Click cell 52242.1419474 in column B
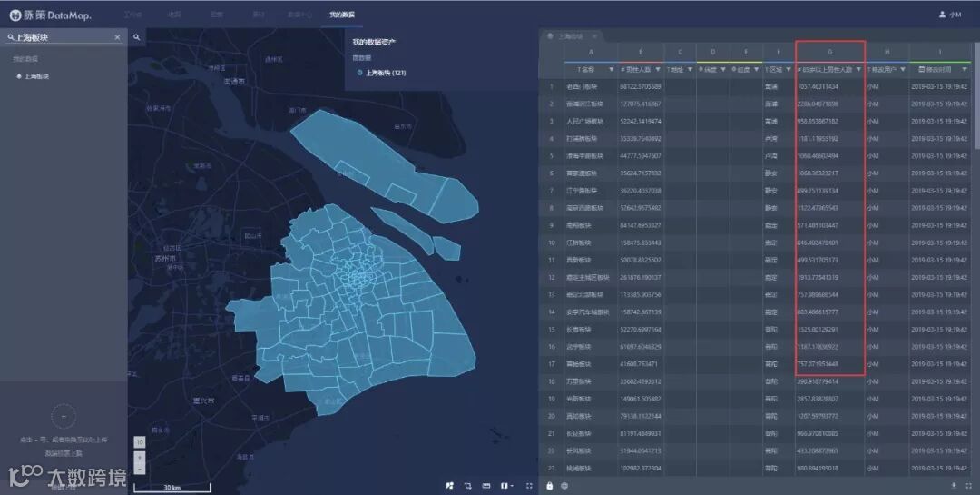Image resolution: width=980 pixels, height=495 pixels. [641, 122]
